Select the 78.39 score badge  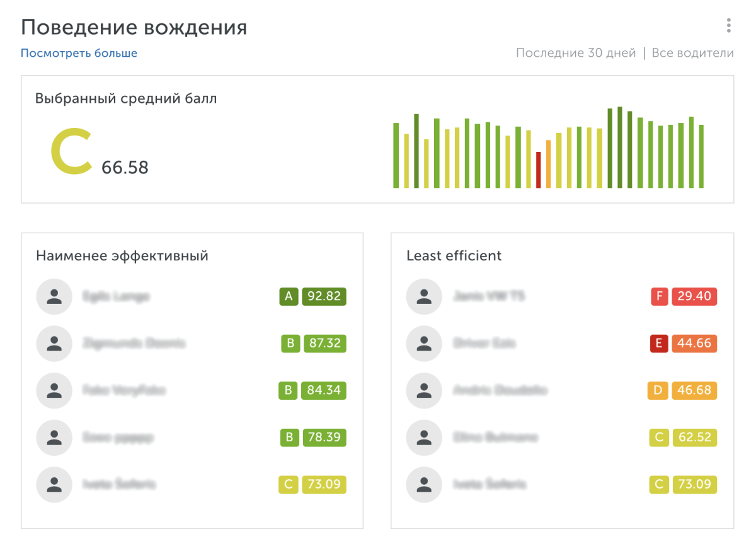[x=324, y=437]
